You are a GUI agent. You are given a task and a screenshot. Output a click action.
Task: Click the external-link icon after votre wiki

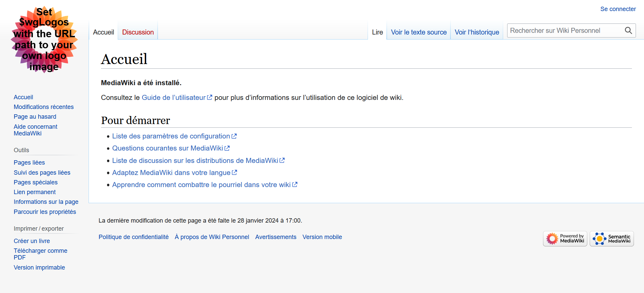(295, 185)
